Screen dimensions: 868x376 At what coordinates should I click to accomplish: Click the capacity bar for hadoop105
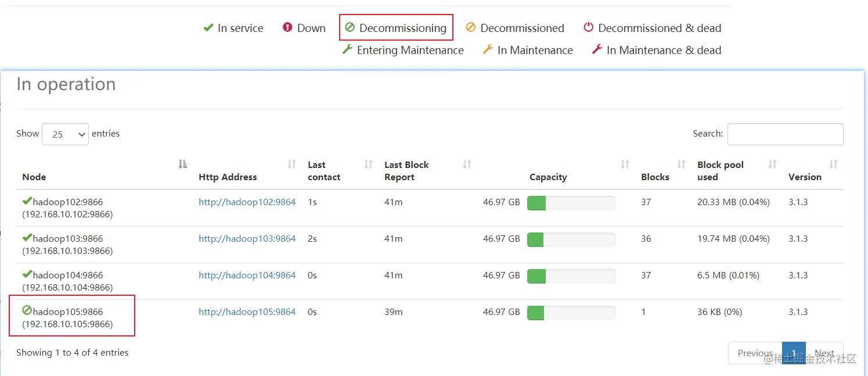[571, 313]
